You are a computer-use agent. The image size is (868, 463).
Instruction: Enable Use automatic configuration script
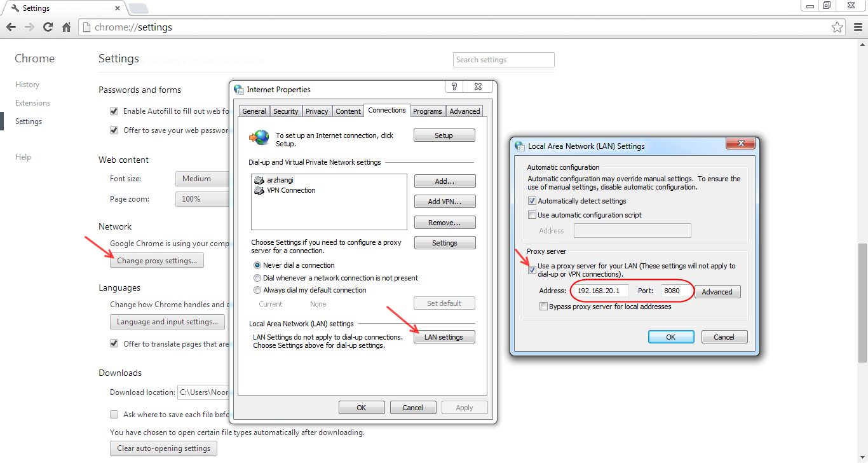tap(532, 215)
